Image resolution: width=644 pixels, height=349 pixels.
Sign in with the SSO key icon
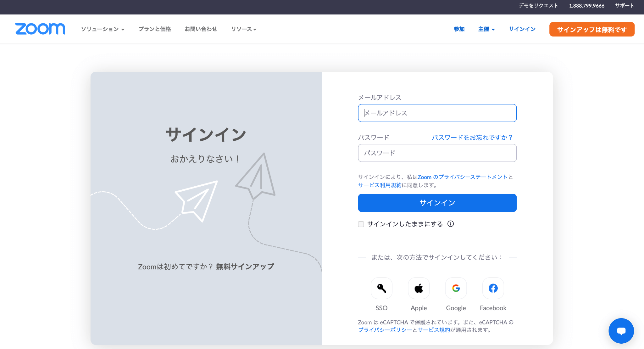point(381,288)
